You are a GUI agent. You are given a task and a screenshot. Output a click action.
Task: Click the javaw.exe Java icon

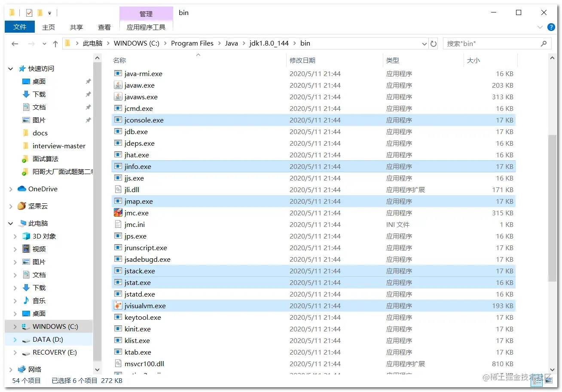118,86
